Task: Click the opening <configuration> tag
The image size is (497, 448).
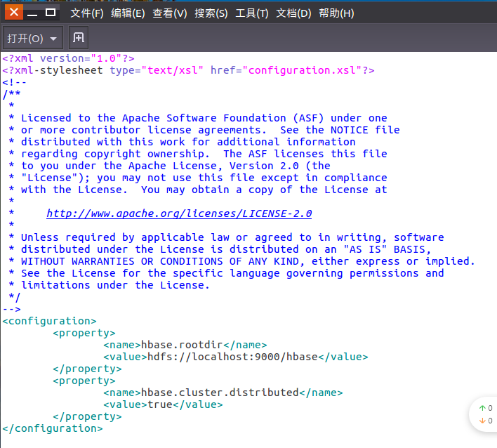Action: 49,321
